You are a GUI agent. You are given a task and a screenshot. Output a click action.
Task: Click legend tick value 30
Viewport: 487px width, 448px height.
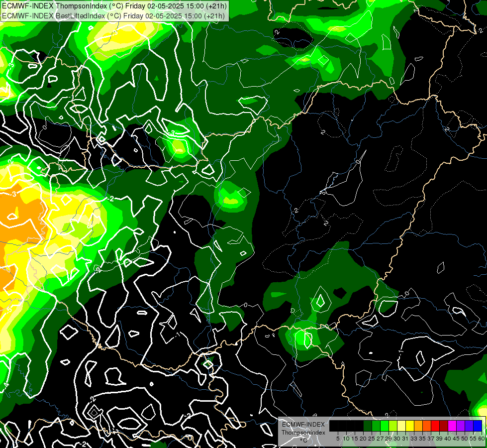click(397, 439)
